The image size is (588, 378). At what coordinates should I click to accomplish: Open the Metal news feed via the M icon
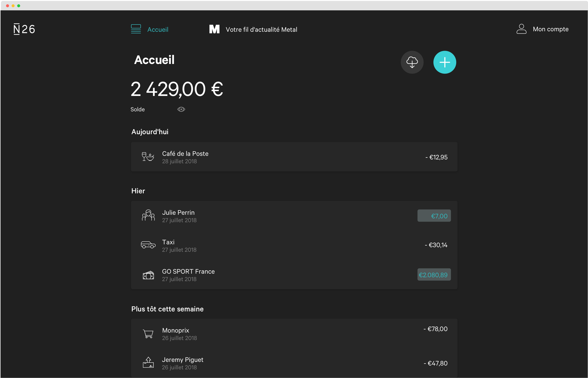pos(214,29)
